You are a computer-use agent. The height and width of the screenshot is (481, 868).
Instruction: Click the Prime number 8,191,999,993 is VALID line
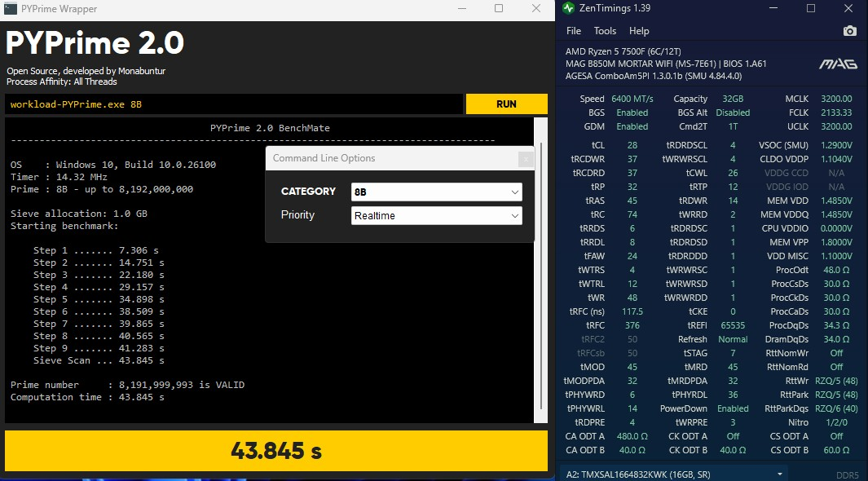tap(127, 385)
